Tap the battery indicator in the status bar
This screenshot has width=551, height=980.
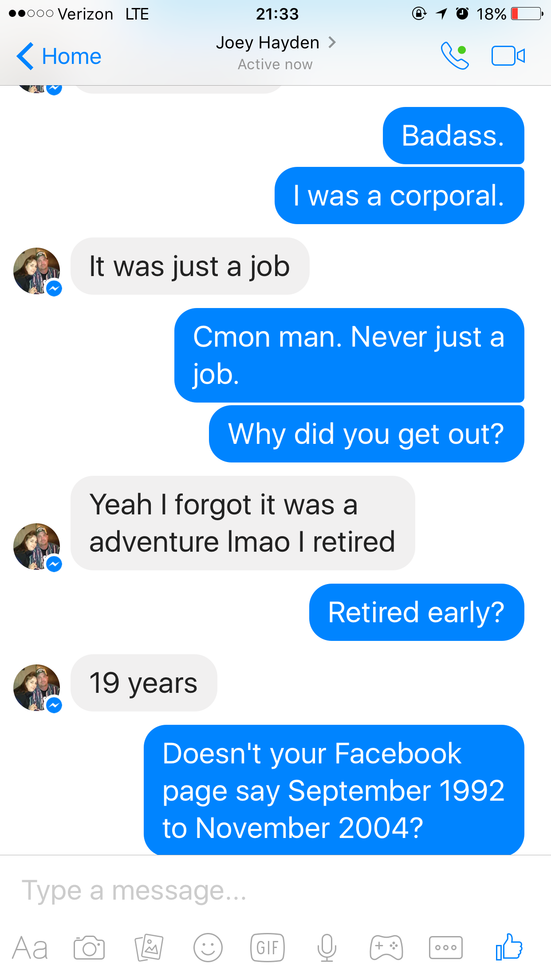coord(527,14)
